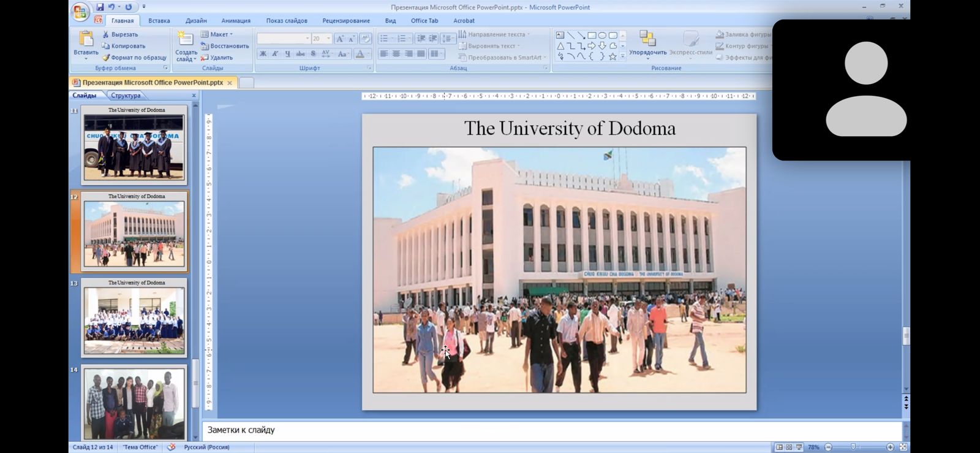Click Выровнять текст button
The height and width of the screenshot is (453, 980).
489,46
